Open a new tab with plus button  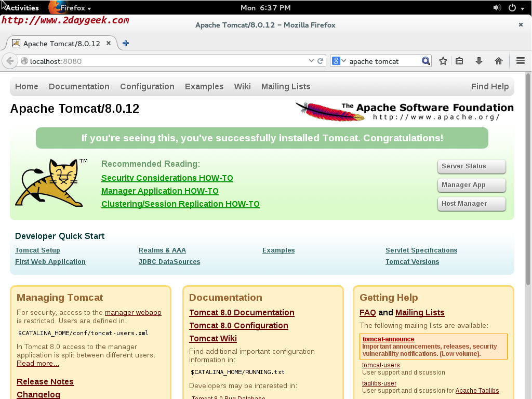tap(126, 43)
